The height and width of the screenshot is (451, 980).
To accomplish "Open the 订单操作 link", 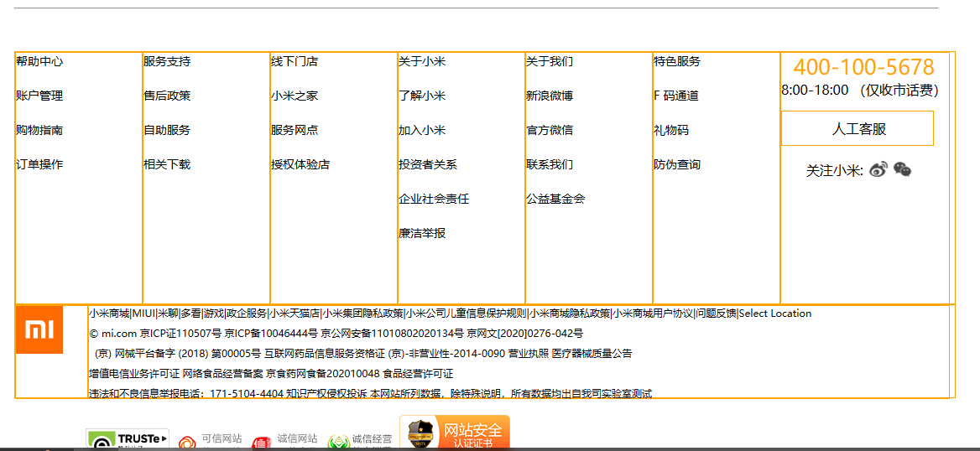I will pos(39,165).
